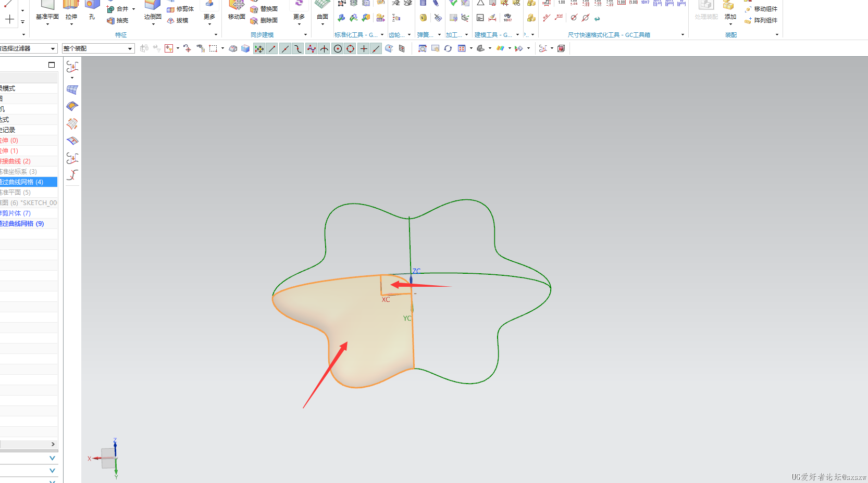Expand the 尺寸快速格式化工具 group dropdown
Screen dimensions: 868x483
pyautogui.click(x=683, y=35)
